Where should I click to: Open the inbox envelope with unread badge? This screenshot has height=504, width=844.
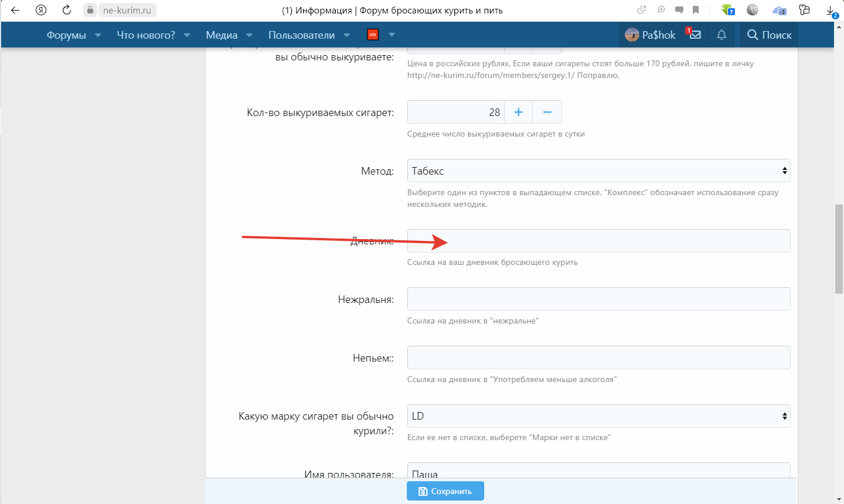click(x=695, y=35)
